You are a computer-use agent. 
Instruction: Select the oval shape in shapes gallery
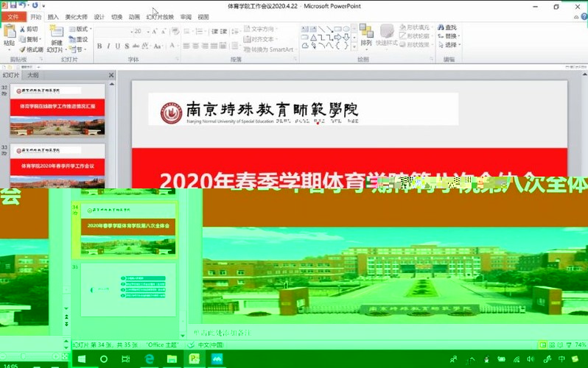(346, 29)
